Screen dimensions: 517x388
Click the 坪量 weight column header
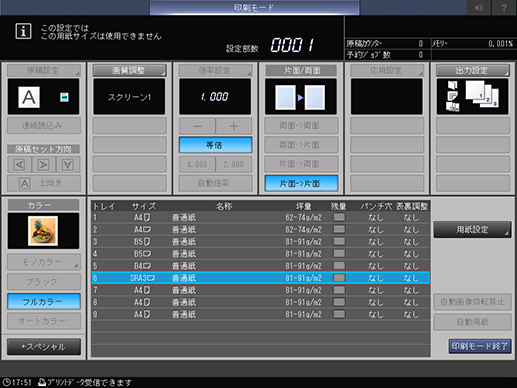304,206
